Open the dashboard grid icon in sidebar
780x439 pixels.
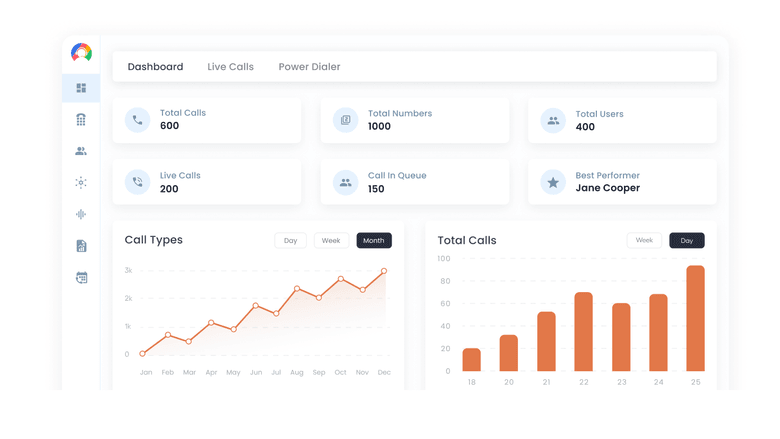click(81, 88)
